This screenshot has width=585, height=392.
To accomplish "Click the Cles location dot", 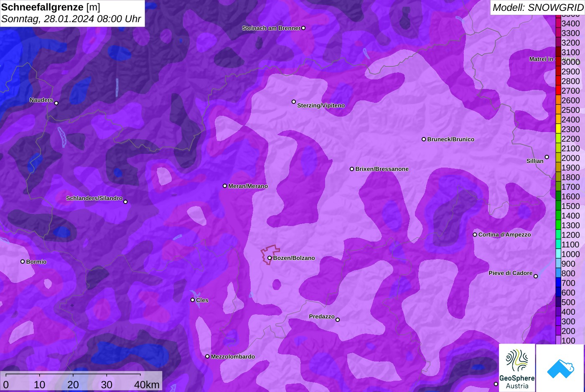I will click(193, 300).
